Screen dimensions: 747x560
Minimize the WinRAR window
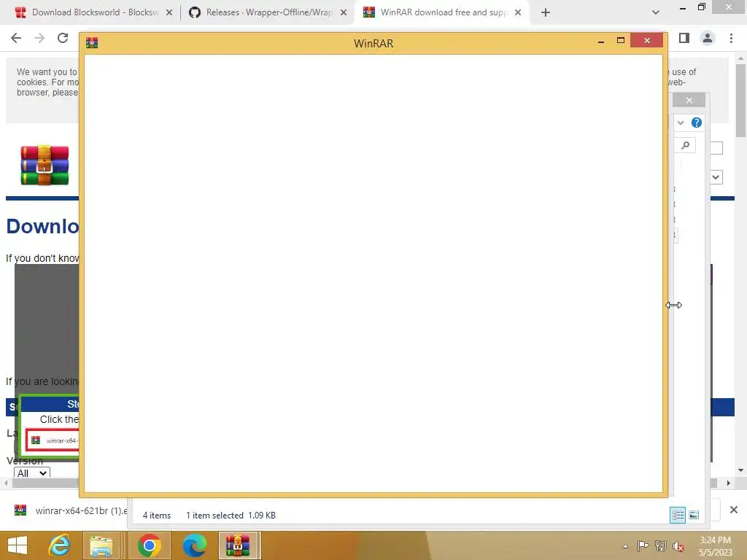pyautogui.click(x=601, y=41)
